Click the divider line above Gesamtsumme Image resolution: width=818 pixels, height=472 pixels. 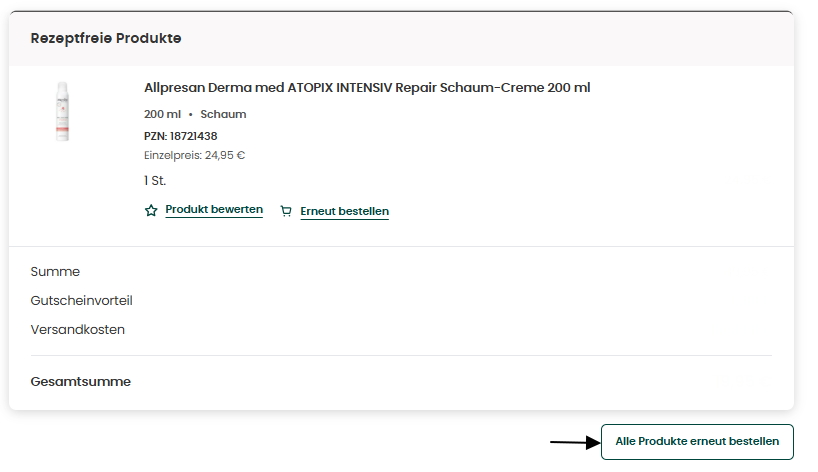click(x=401, y=356)
